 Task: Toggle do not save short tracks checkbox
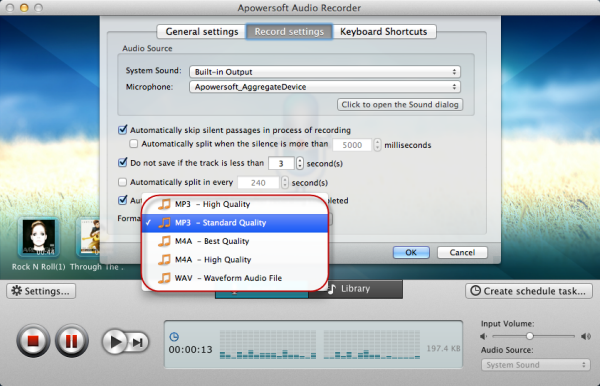coord(122,163)
